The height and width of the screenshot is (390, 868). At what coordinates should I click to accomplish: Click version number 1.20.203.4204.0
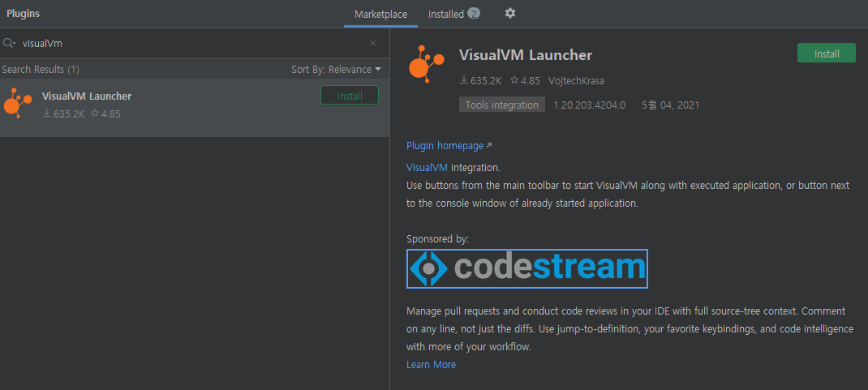pyautogui.click(x=590, y=105)
